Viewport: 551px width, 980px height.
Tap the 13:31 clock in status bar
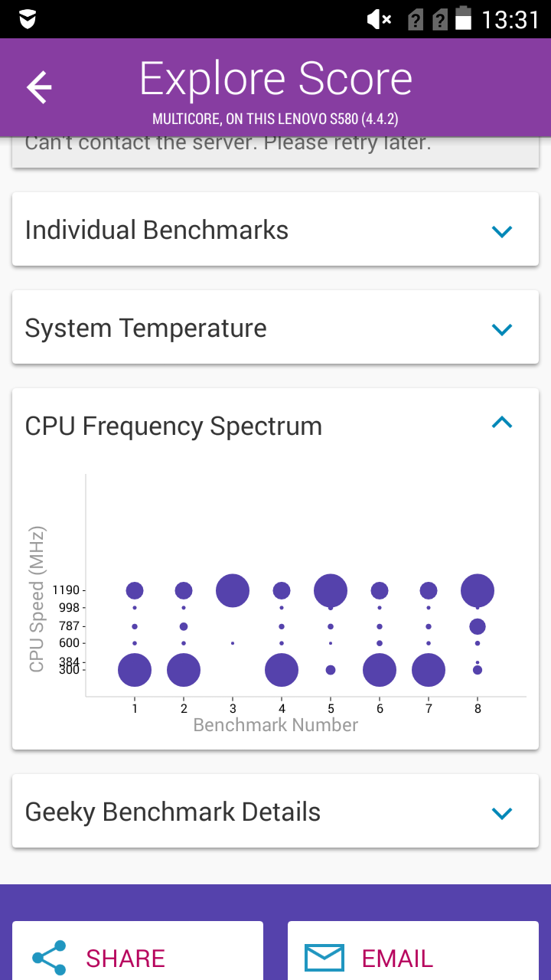pyautogui.click(x=510, y=19)
